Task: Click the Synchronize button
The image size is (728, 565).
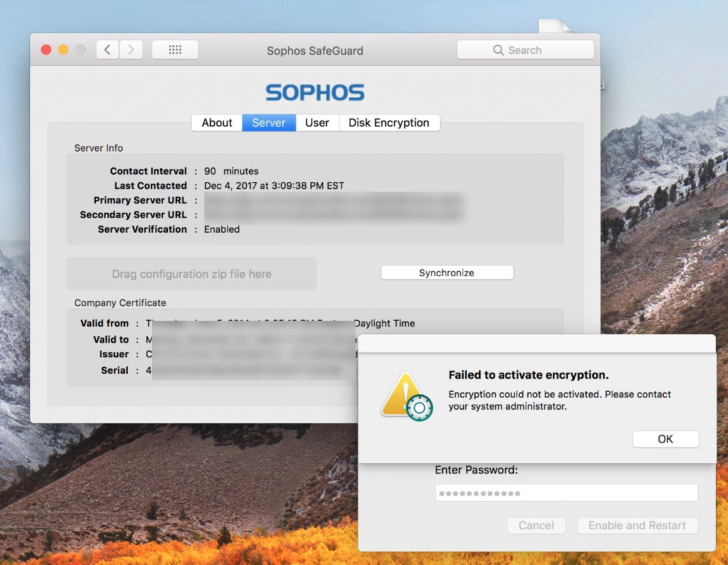Action: [447, 273]
